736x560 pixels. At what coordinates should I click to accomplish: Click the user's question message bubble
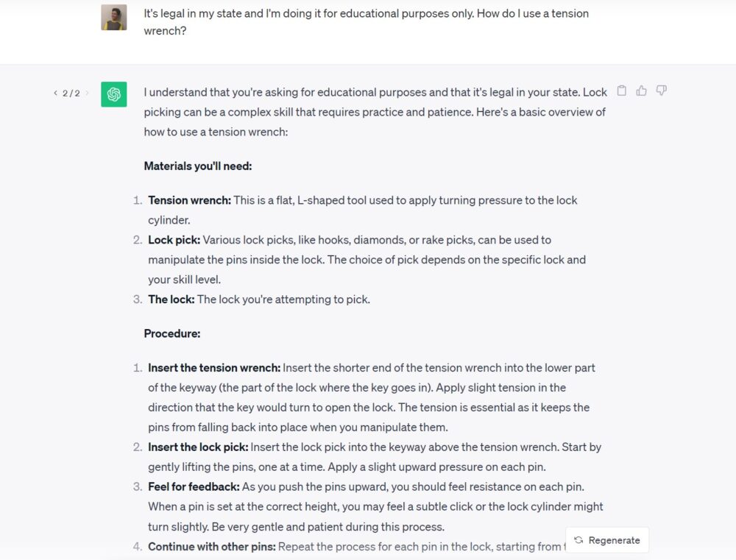tap(365, 21)
